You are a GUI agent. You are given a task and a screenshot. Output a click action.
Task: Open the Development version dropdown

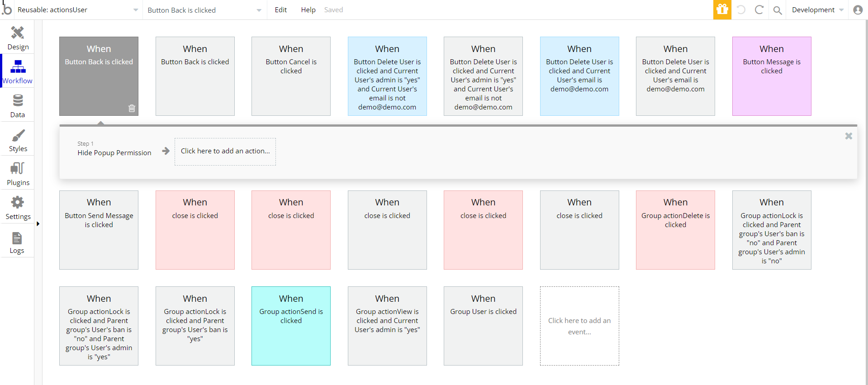(817, 10)
